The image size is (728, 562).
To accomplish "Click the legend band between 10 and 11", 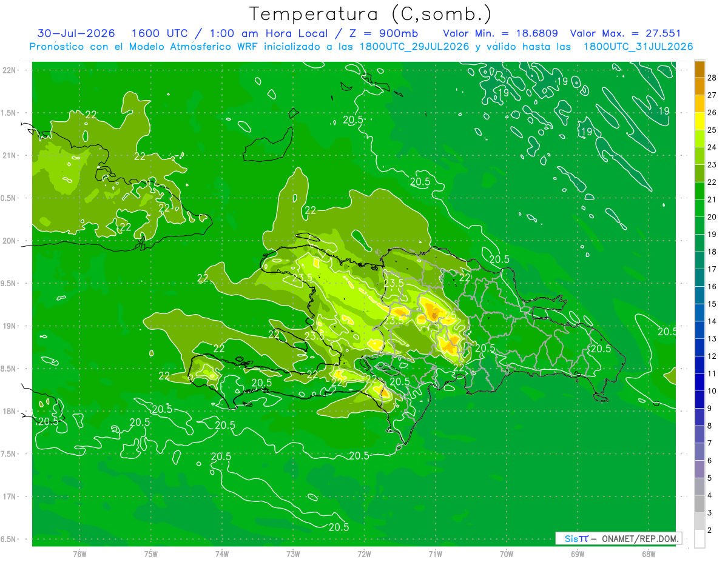I will tap(699, 382).
